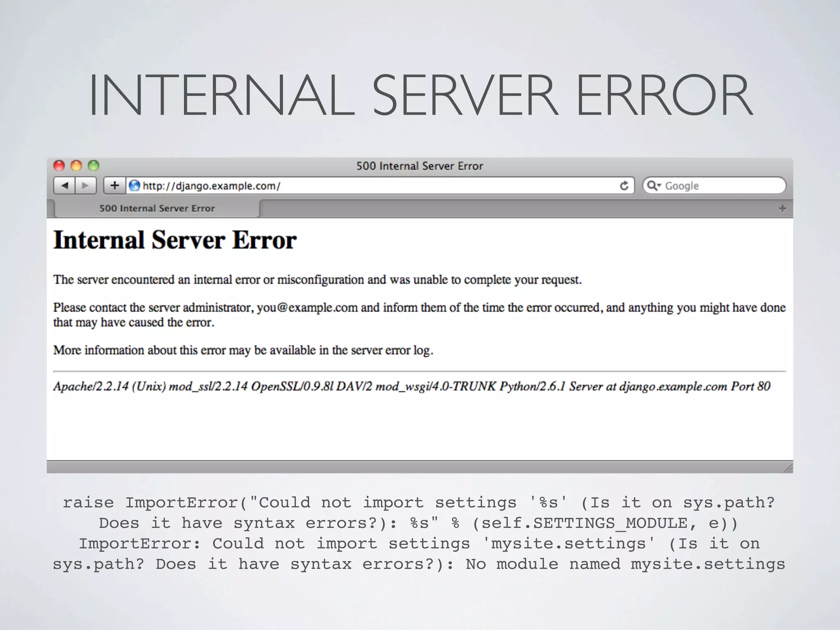Reload the page with the refresh icon

[x=624, y=186]
